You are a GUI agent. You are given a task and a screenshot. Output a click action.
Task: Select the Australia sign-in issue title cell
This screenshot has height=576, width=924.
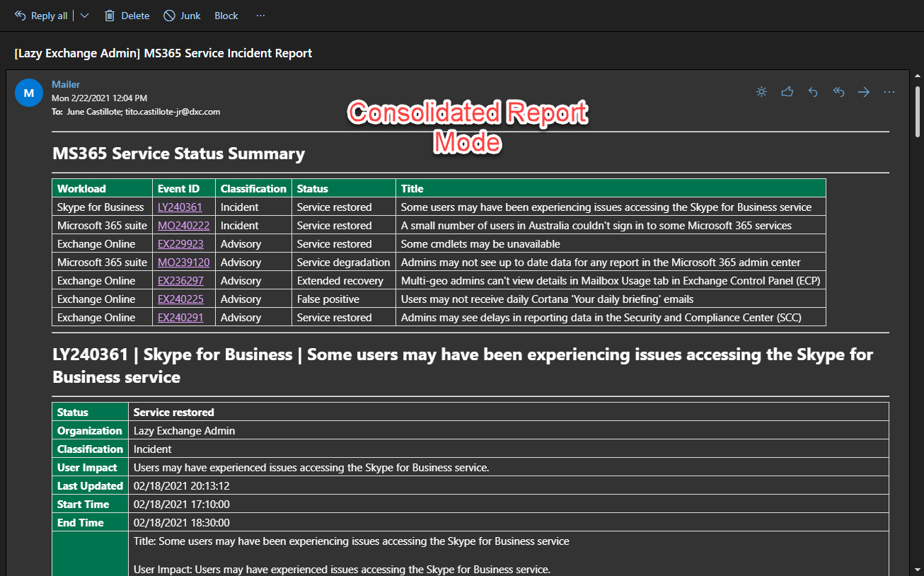coord(611,226)
